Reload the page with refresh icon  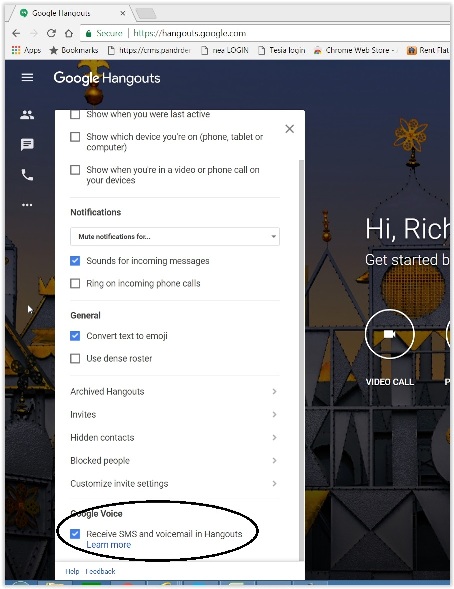tap(51, 33)
